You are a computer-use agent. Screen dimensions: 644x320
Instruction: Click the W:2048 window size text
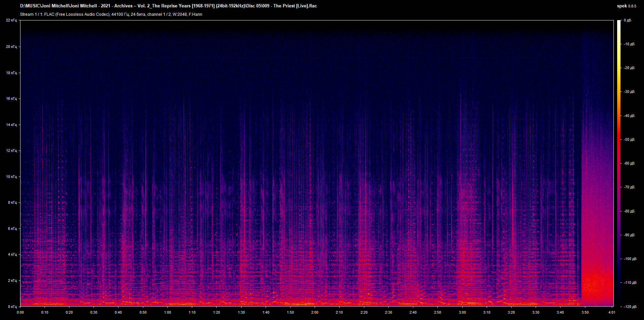(x=180, y=14)
